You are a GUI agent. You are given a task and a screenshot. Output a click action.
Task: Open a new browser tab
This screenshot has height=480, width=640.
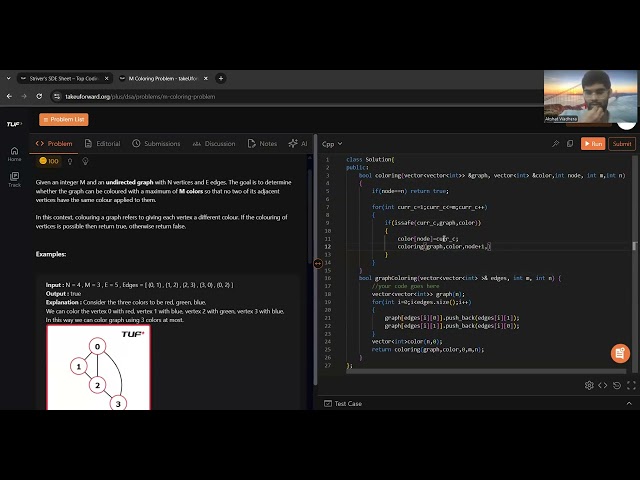coord(221,78)
